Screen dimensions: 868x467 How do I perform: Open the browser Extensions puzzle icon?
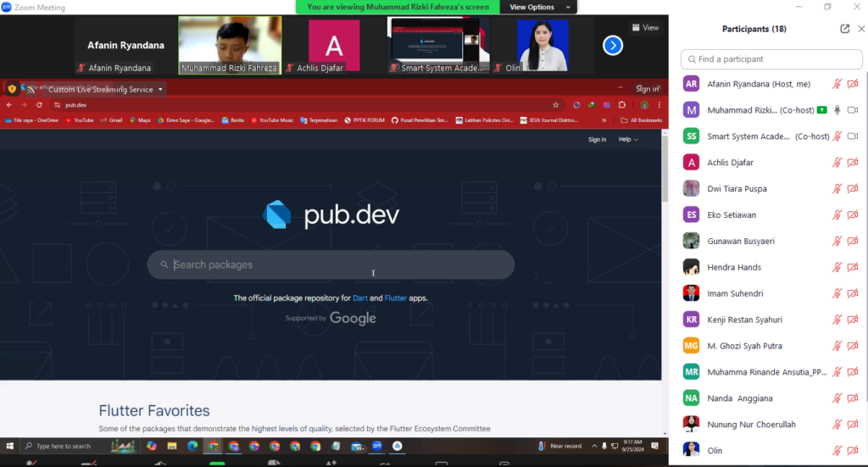click(622, 105)
